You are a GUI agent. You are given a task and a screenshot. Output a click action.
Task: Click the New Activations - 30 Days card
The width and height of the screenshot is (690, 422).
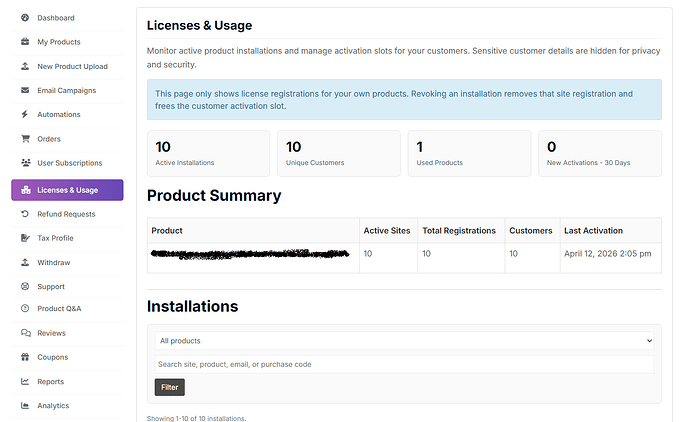600,153
